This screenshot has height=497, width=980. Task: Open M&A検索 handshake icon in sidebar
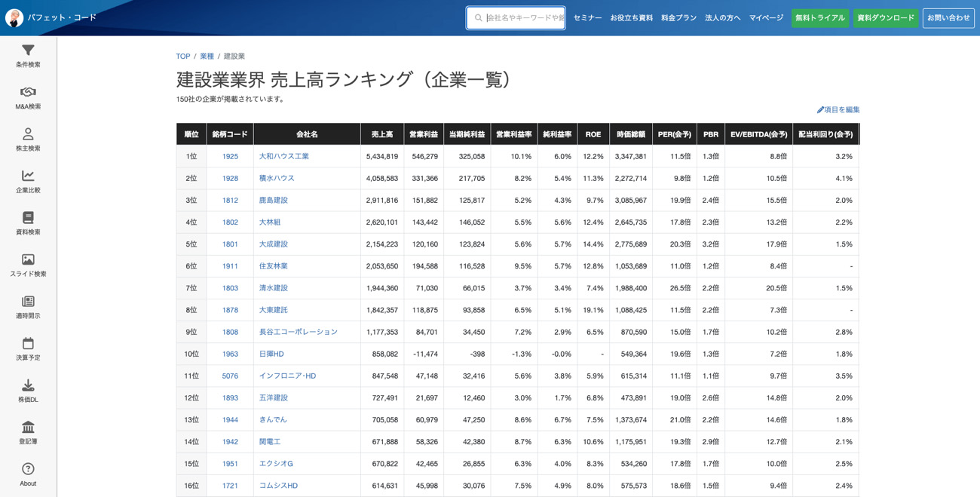28,92
